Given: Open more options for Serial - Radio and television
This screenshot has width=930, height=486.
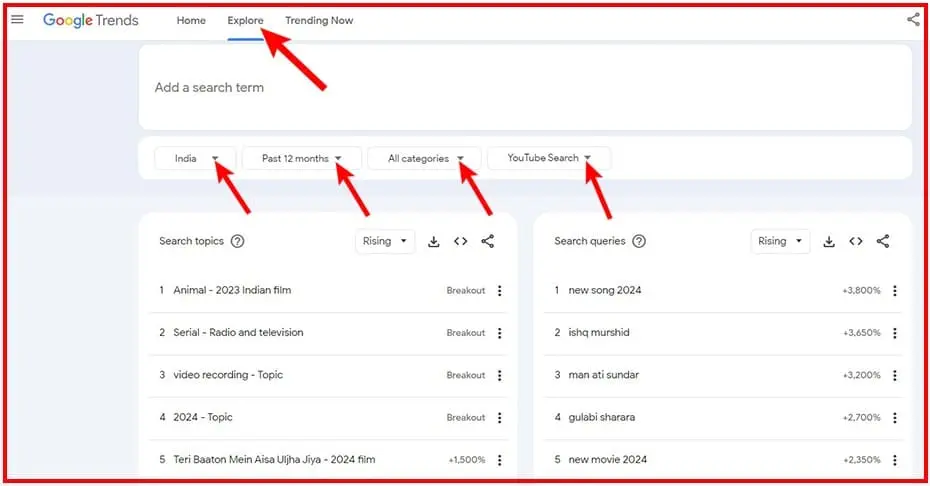Looking at the screenshot, I should tap(499, 333).
